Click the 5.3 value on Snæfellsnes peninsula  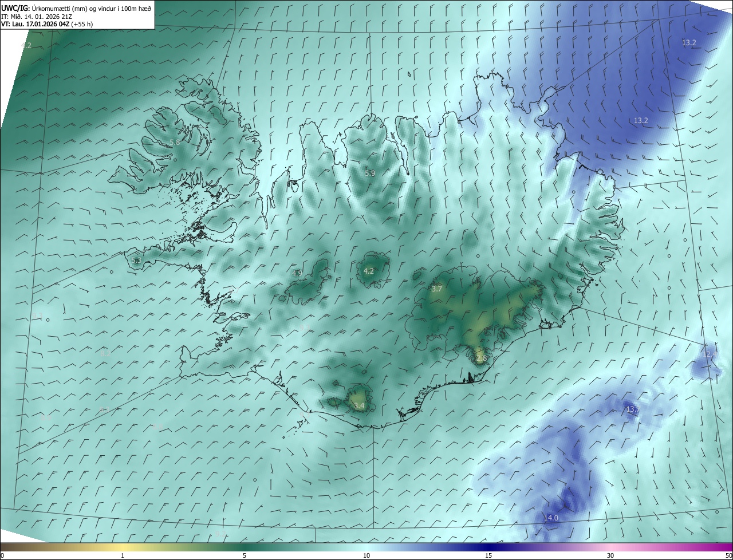tap(136, 260)
